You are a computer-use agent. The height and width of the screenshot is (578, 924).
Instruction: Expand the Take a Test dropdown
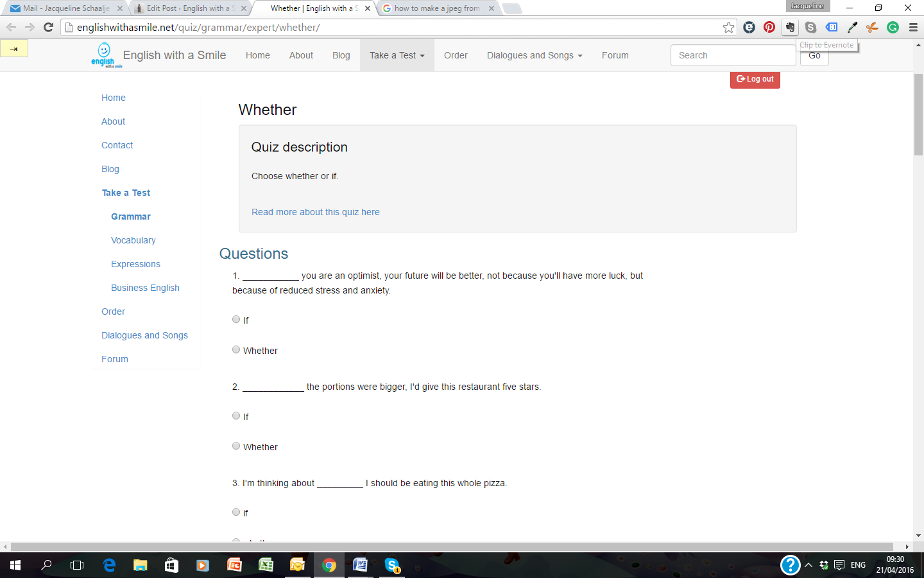[397, 55]
